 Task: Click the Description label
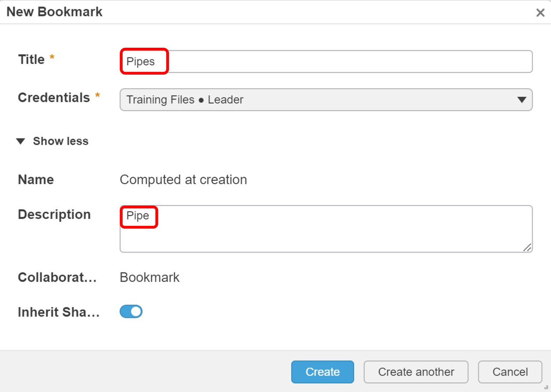coord(54,214)
